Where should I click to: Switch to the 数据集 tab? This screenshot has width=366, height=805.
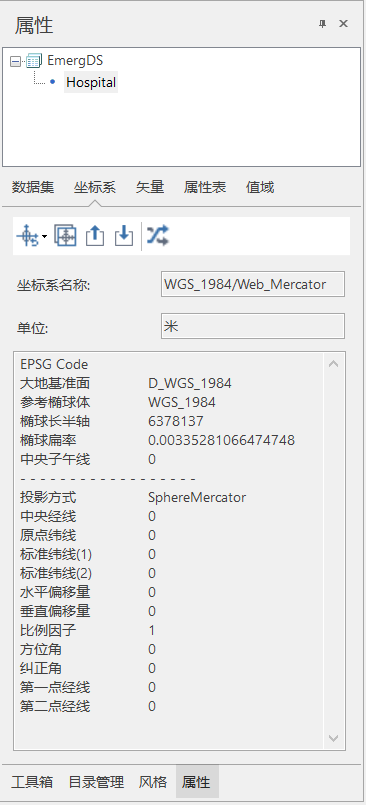(x=33, y=187)
